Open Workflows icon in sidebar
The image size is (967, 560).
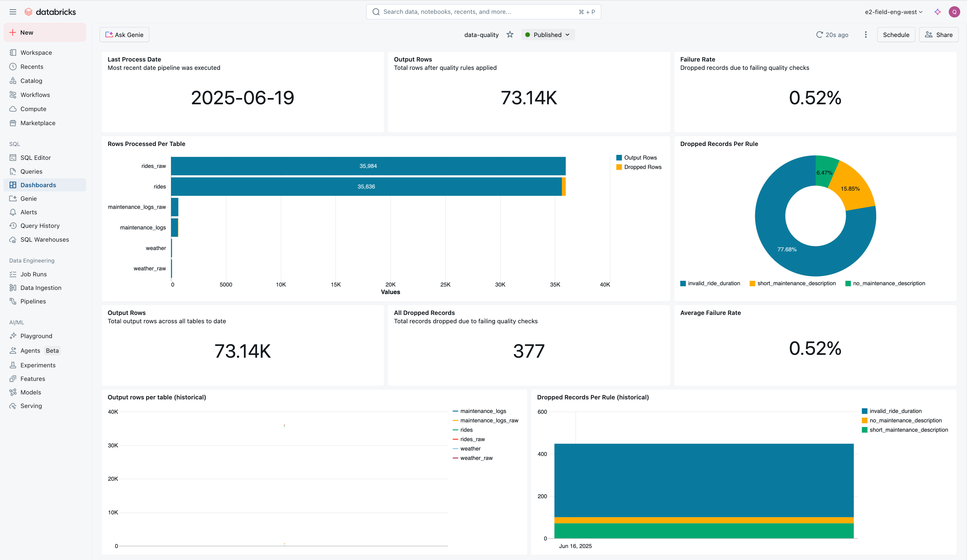click(x=13, y=95)
